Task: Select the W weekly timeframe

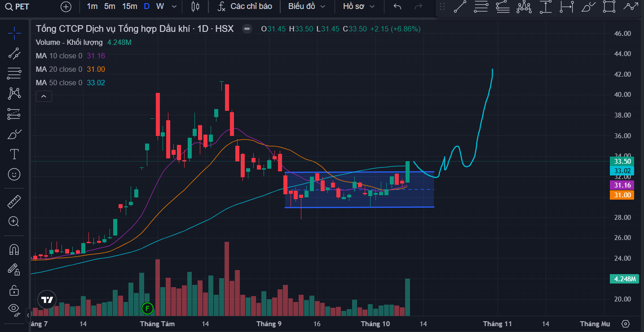Action: click(x=160, y=6)
